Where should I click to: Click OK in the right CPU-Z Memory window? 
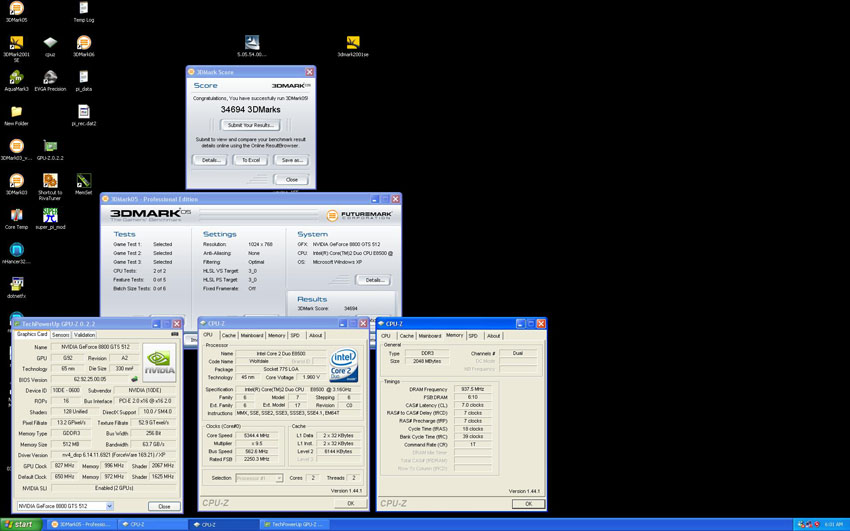pos(529,503)
